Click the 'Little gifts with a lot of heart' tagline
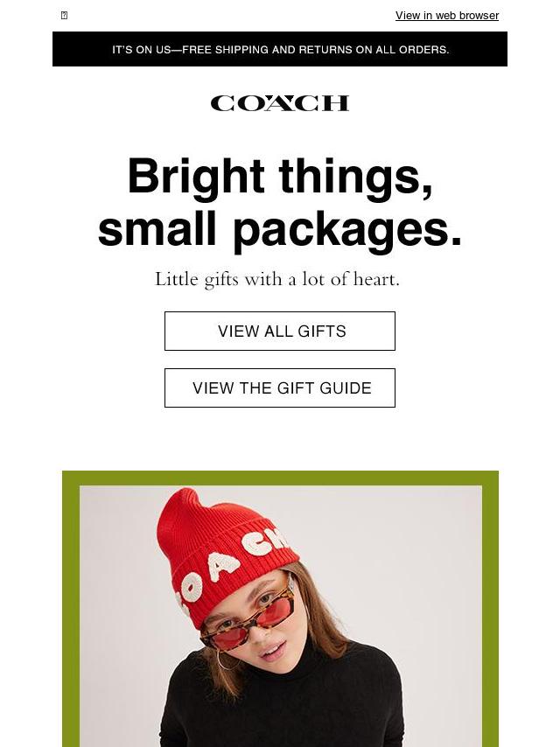This screenshot has width=560, height=747. coord(277,279)
